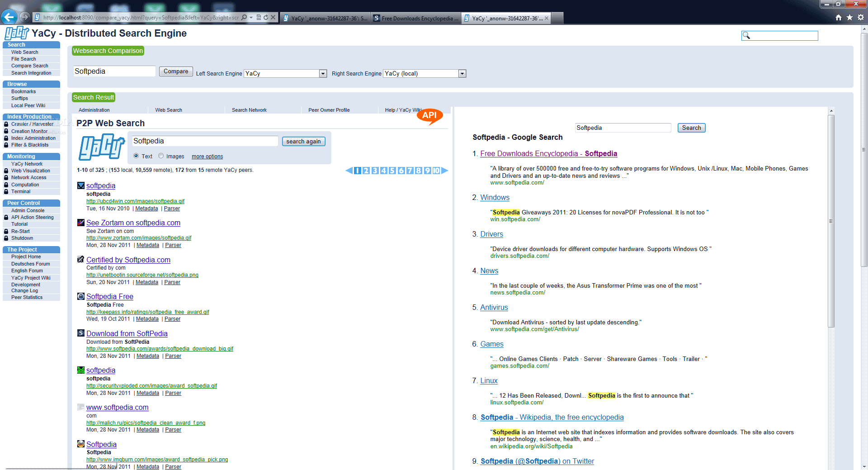Screen dimensions: 868x470
Task: Open Compare Search sidebar link
Action: click(29, 66)
